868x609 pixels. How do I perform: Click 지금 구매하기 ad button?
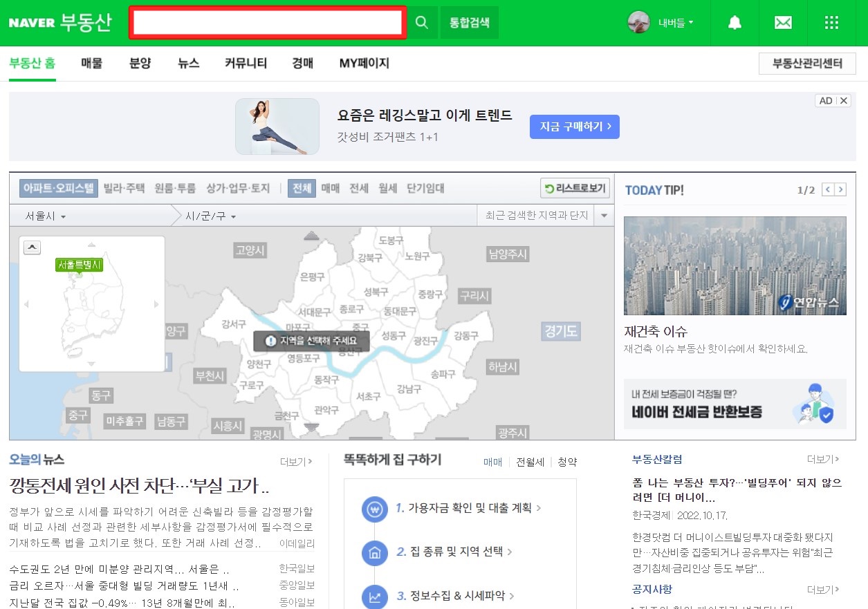coord(574,127)
